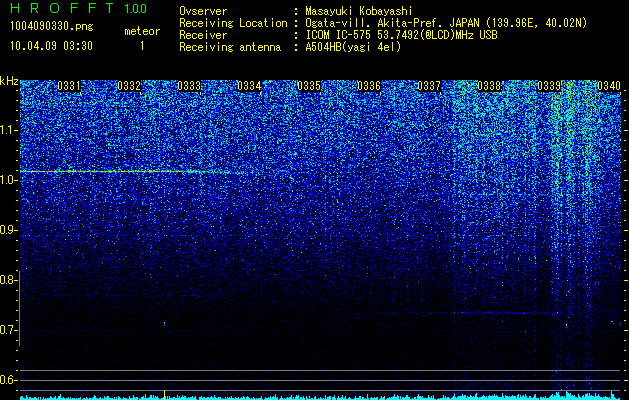The width and height of the screenshot is (629, 400).
Task: Click the 0336 time marker
Action: (x=369, y=86)
